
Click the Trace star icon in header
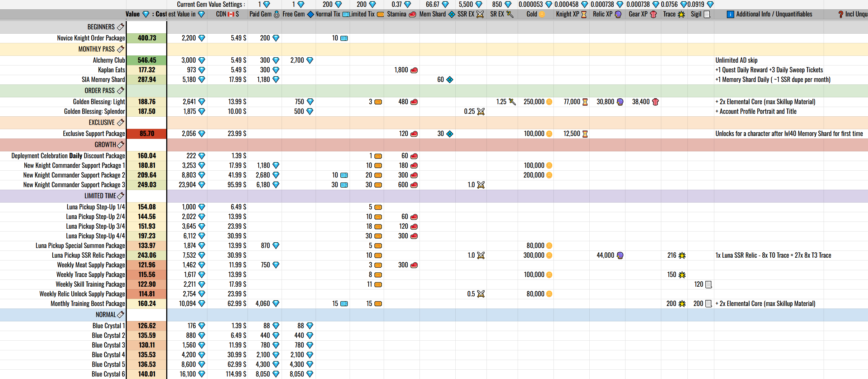click(x=681, y=14)
